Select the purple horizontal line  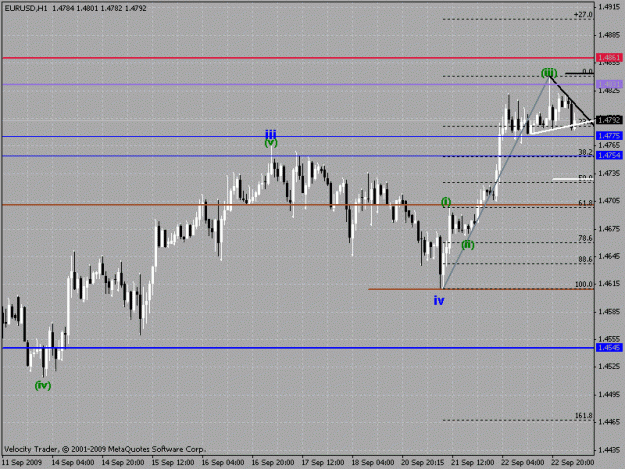(298, 84)
